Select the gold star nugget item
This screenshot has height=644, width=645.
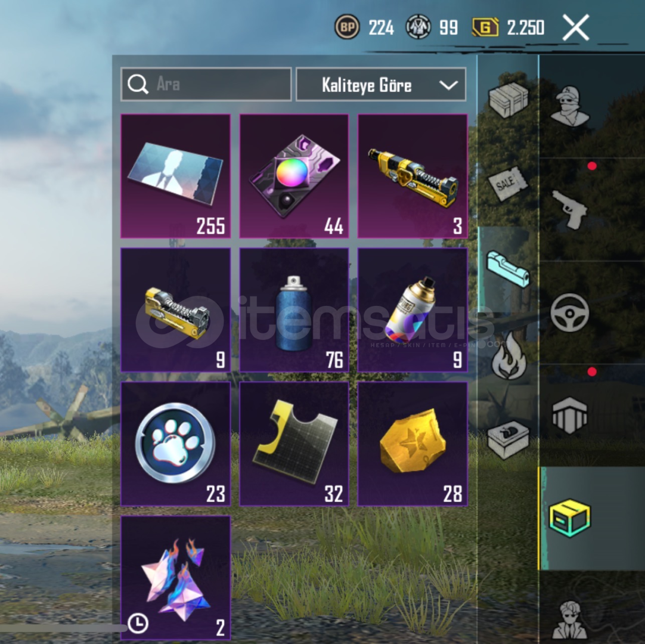[x=413, y=444]
